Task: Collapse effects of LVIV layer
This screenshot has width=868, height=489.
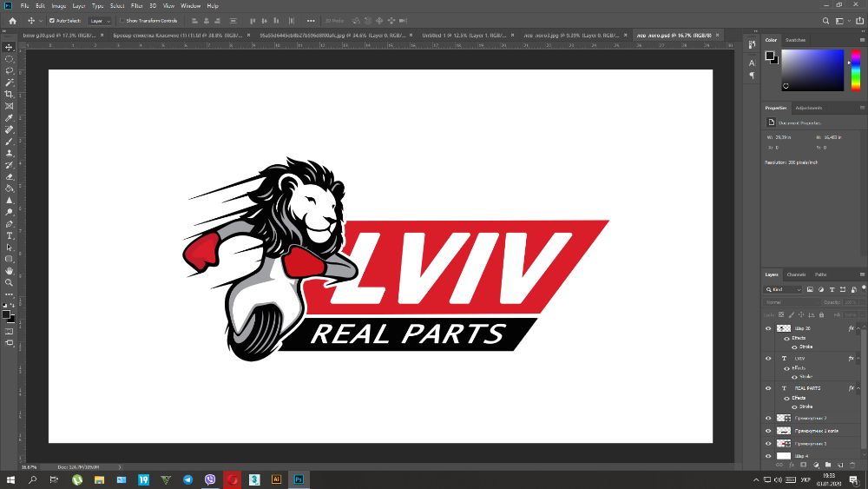Action: (858, 359)
